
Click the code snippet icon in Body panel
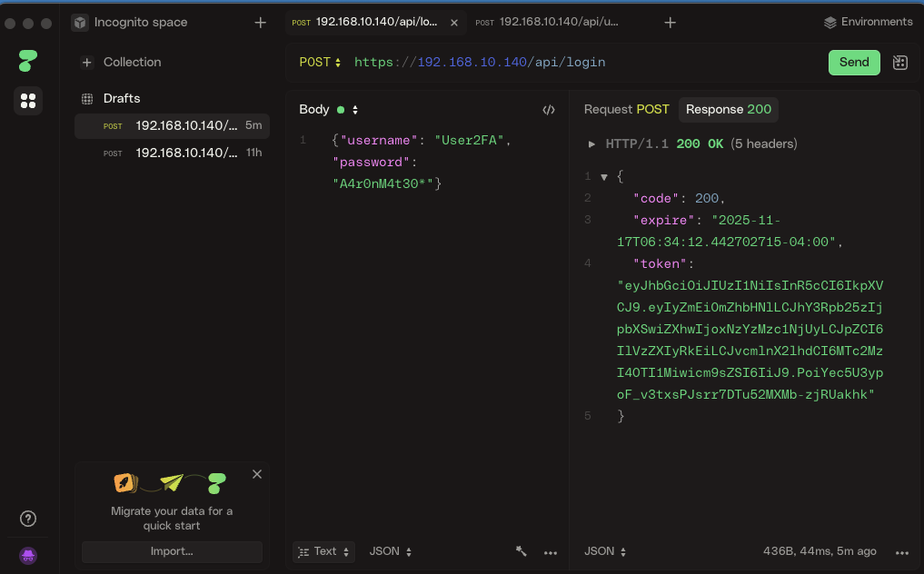coord(549,110)
